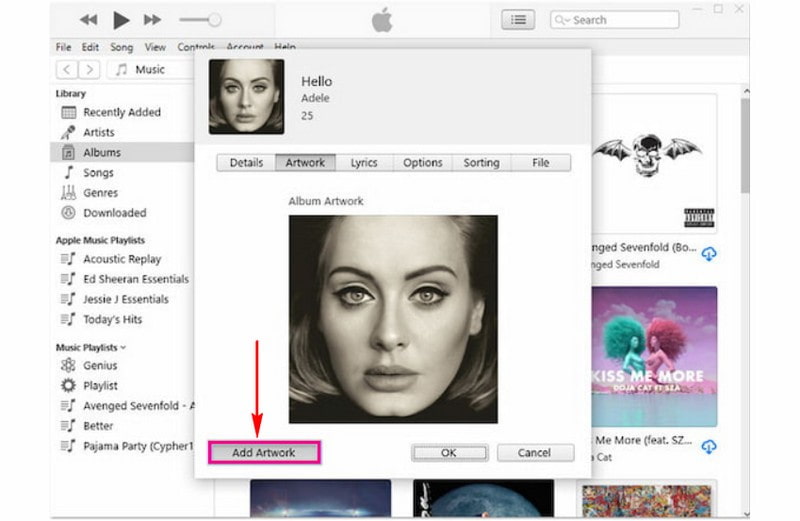The width and height of the screenshot is (800, 521).
Task: Click the back navigation arrow
Action: coord(66,69)
